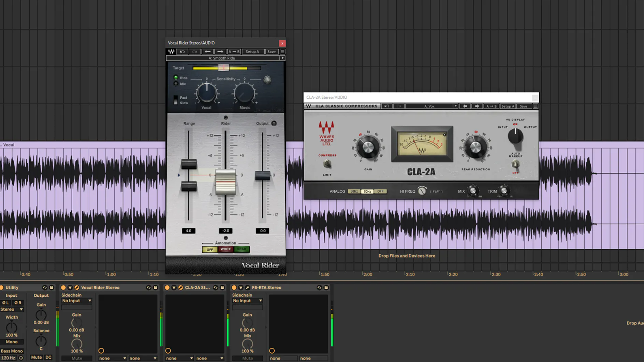The width and height of the screenshot is (644, 362).
Task: Load next preset in CLA-2A
Action: point(477,106)
